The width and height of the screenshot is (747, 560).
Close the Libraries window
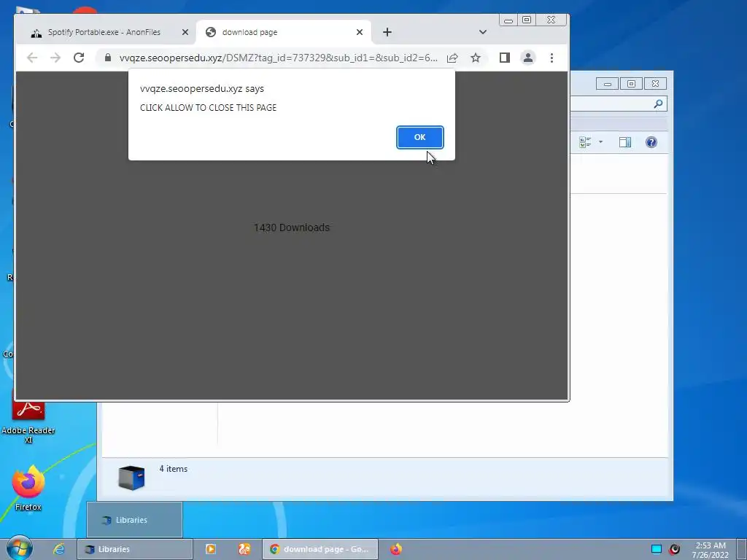(x=656, y=84)
